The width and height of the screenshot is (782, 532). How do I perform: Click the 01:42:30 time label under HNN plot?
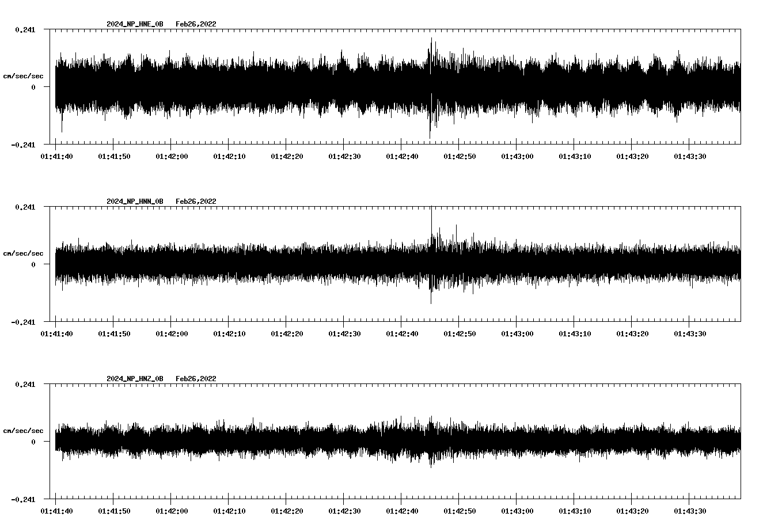[344, 334]
